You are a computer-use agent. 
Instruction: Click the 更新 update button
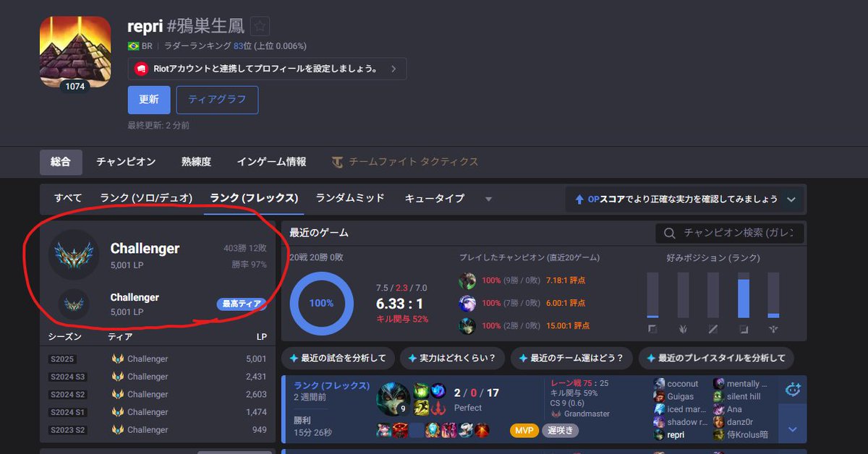pos(149,100)
